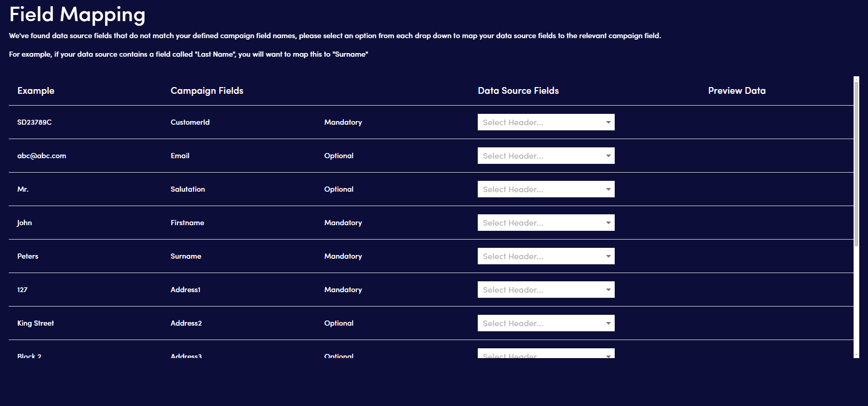Click the scrollbar up arrow

(x=856, y=79)
